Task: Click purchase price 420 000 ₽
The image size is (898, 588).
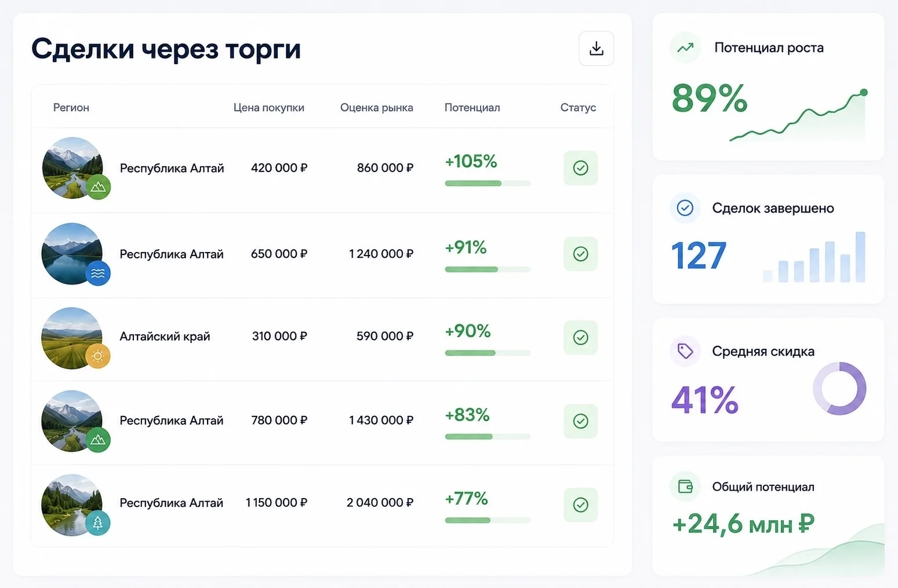Action: [279, 168]
